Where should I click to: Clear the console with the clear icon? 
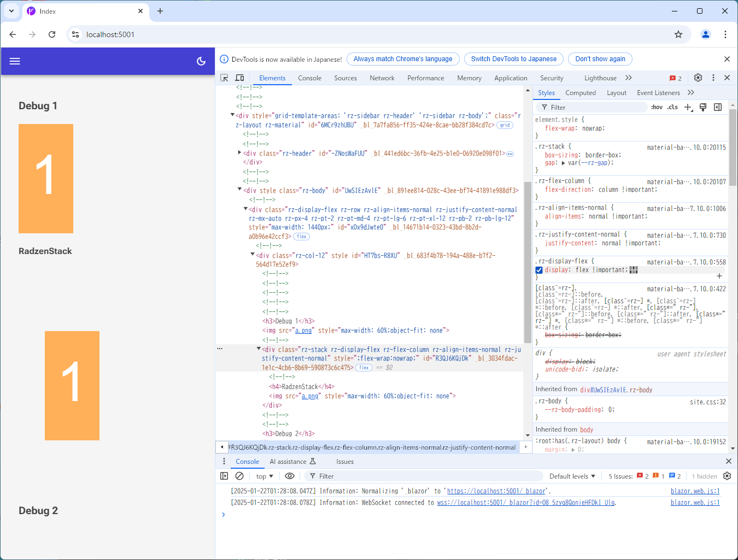[x=239, y=476]
